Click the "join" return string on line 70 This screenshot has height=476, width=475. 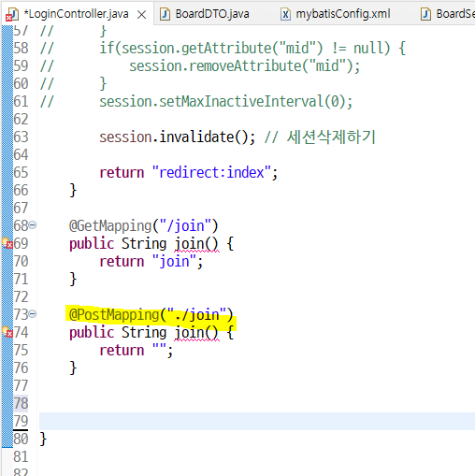click(174, 261)
